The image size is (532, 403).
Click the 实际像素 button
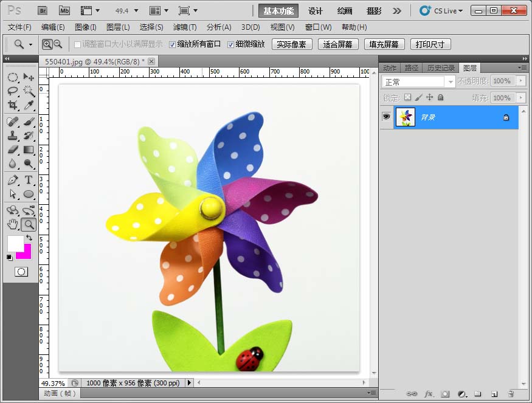pos(292,44)
